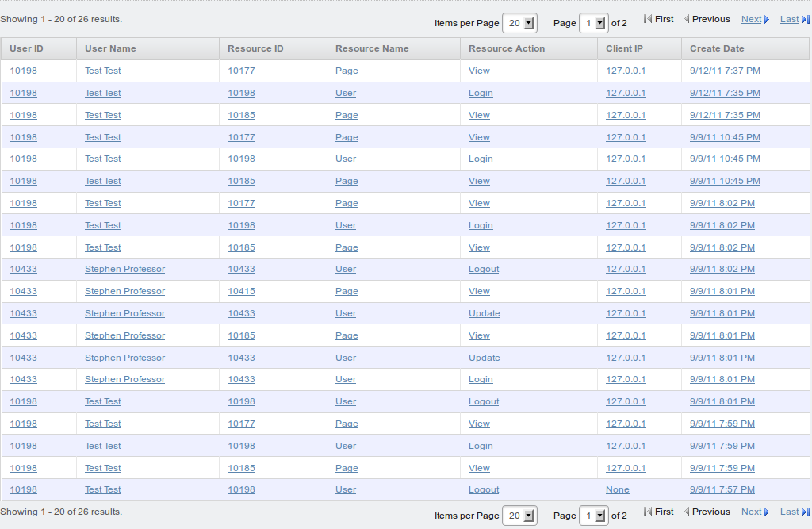
Task: Click Logout action in the 9/9/11 7:57 PM row
Action: (484, 490)
